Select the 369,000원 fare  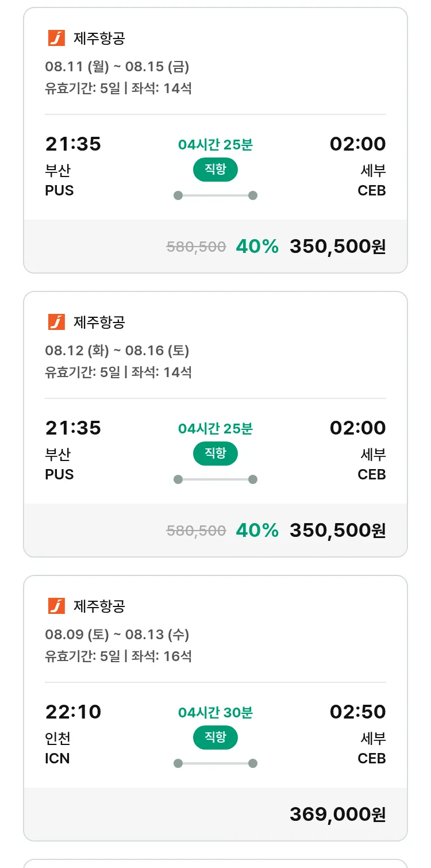tap(337, 814)
